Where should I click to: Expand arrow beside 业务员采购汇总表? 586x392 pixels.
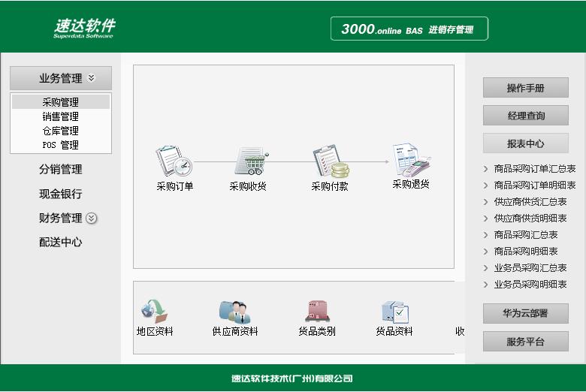click(485, 268)
